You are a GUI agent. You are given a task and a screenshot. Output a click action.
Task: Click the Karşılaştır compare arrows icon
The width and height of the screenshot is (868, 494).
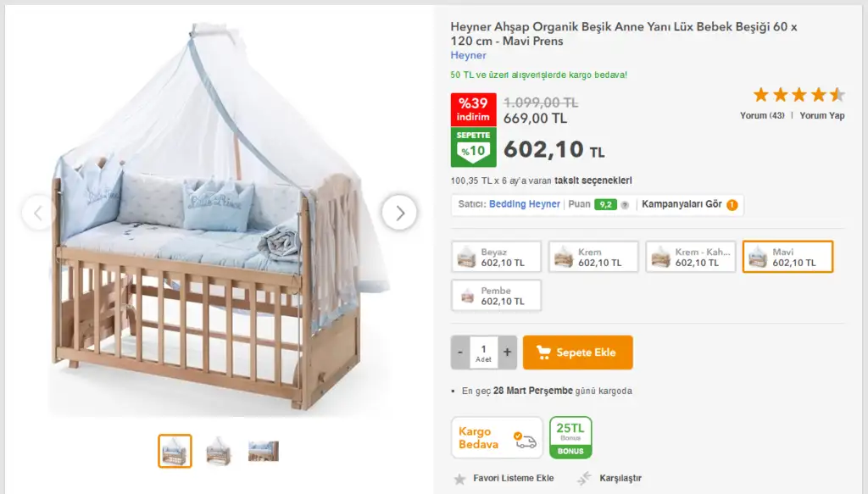[584, 478]
